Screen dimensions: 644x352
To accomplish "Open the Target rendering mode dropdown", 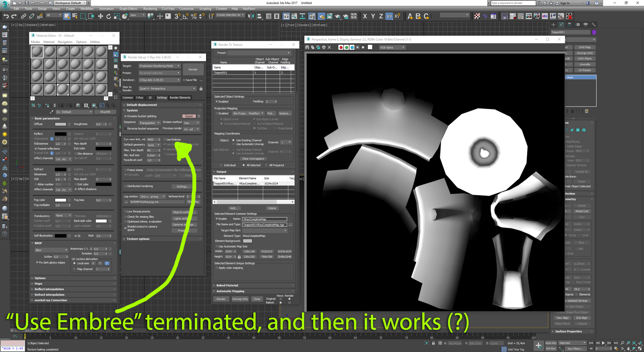I will (159, 66).
